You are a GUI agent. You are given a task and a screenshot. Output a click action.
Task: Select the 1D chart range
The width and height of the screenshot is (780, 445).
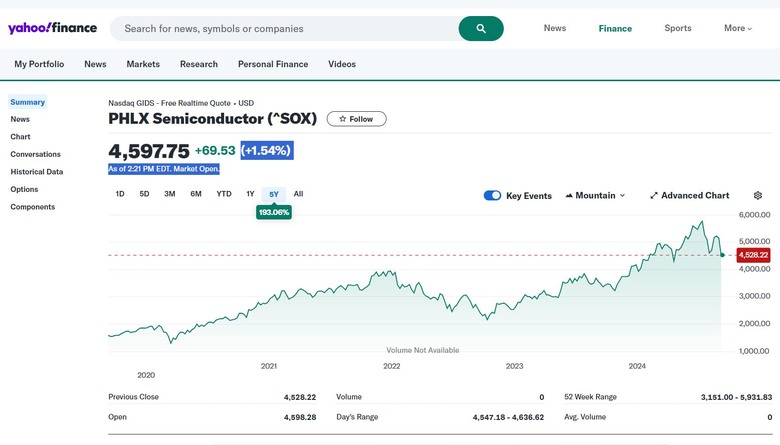(120, 194)
